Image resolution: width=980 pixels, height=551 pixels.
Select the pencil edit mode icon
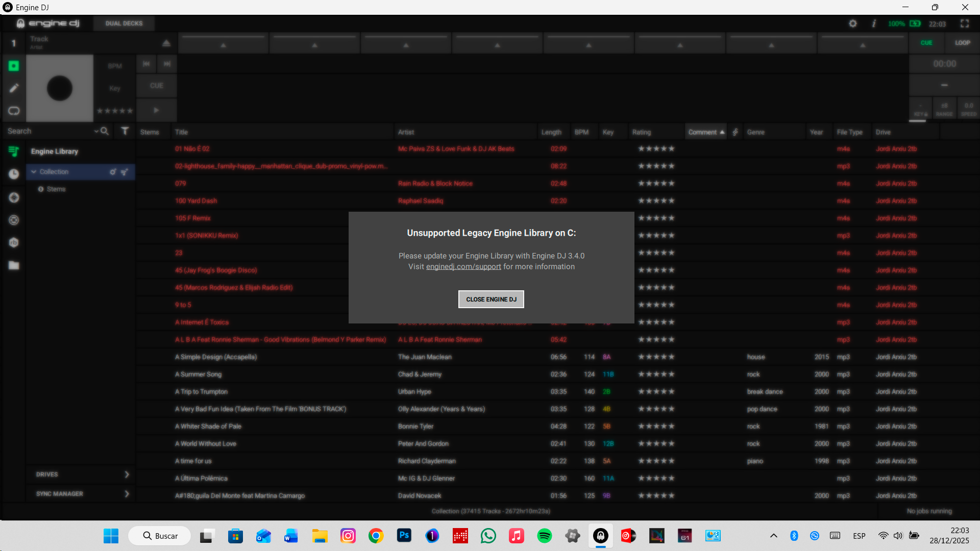pos(14,88)
